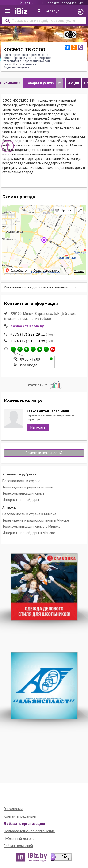Viewport: 88px width, 868px height.
Task: Expand the map to fullscreen
Action: coord(80,210)
